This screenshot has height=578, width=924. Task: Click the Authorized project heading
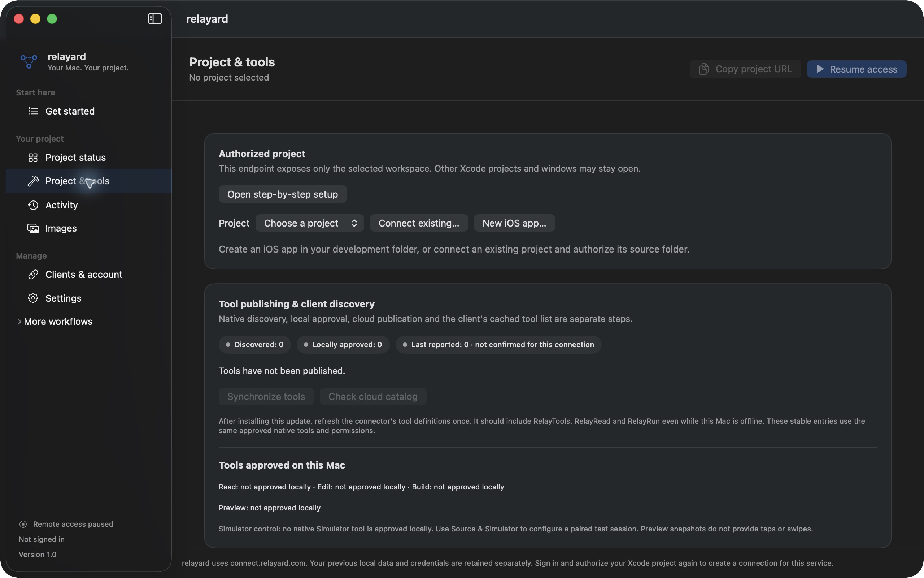coord(262,154)
